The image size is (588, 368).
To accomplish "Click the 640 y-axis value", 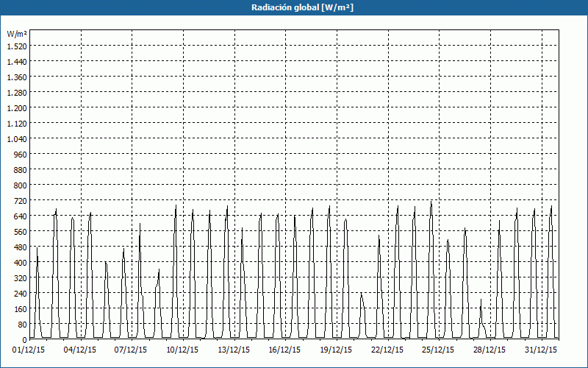I will pyautogui.click(x=21, y=216).
